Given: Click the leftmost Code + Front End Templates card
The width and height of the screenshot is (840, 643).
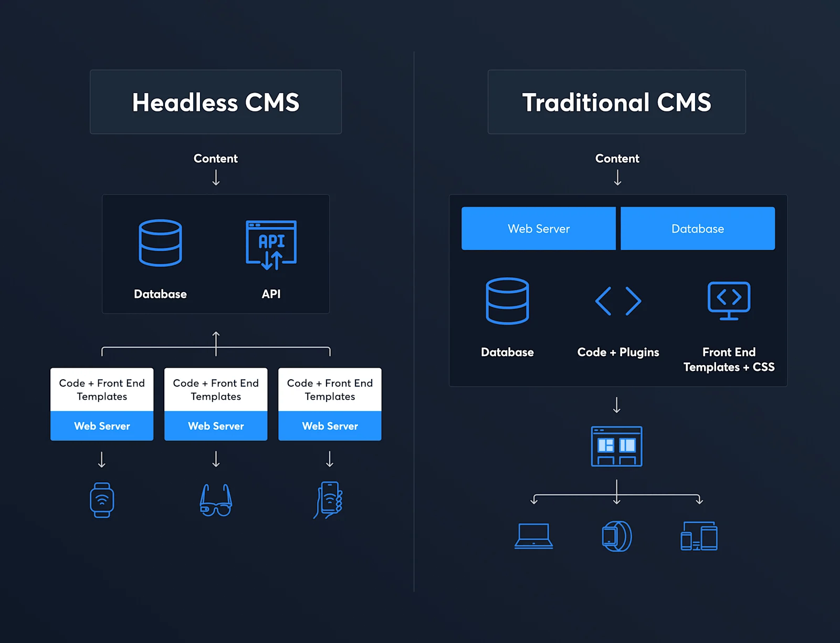Looking at the screenshot, I should point(102,390).
